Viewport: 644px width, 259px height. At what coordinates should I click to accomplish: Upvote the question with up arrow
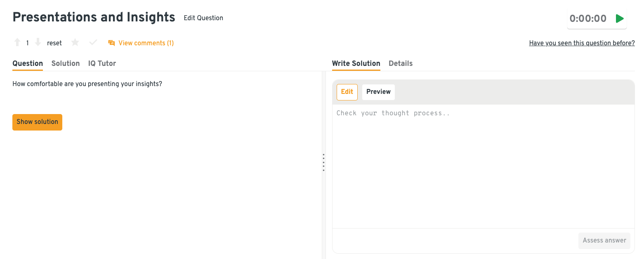point(17,42)
